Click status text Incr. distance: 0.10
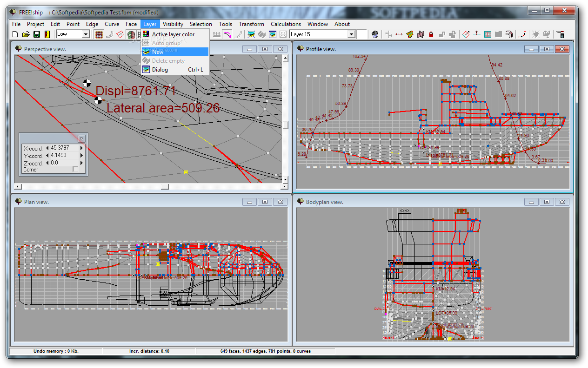The height and width of the screenshot is (368, 588). [x=149, y=351]
